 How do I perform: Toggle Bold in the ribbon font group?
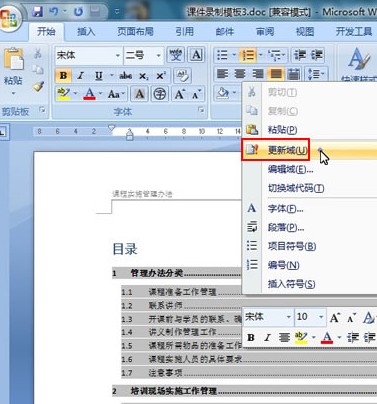[x=63, y=76]
